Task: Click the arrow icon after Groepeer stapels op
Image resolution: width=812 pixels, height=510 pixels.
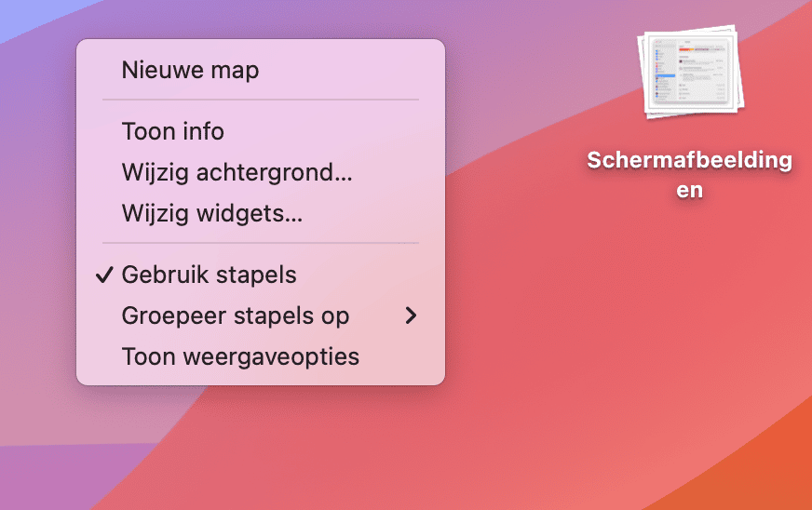Action: [x=412, y=315]
